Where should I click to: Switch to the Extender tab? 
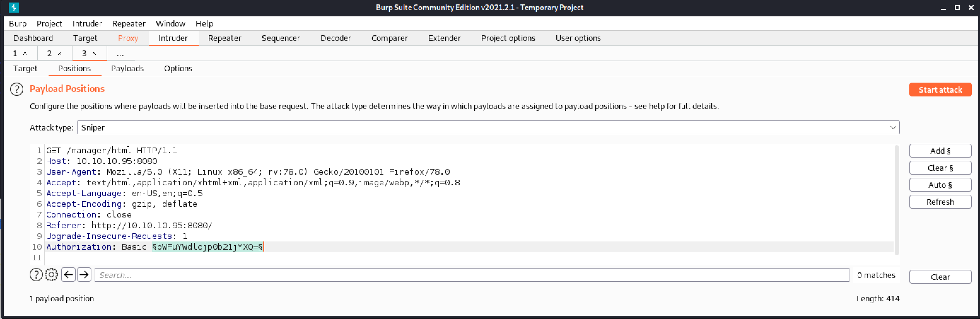coord(444,38)
